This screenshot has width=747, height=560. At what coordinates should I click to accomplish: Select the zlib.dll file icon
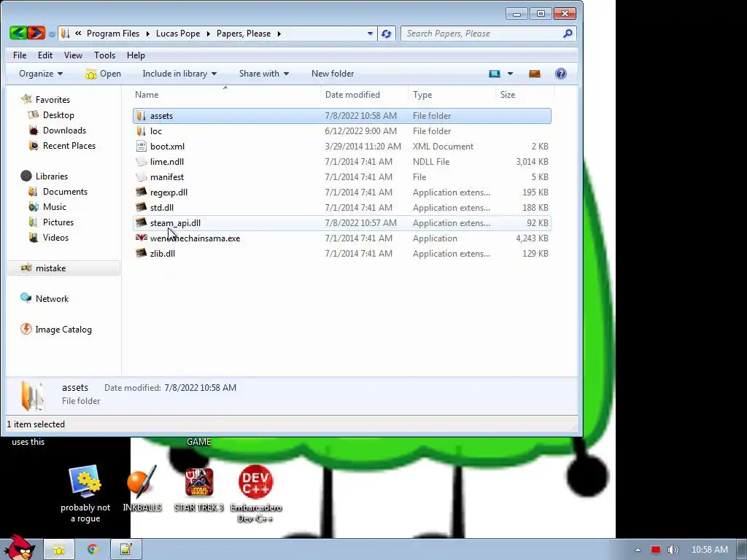[x=141, y=253]
